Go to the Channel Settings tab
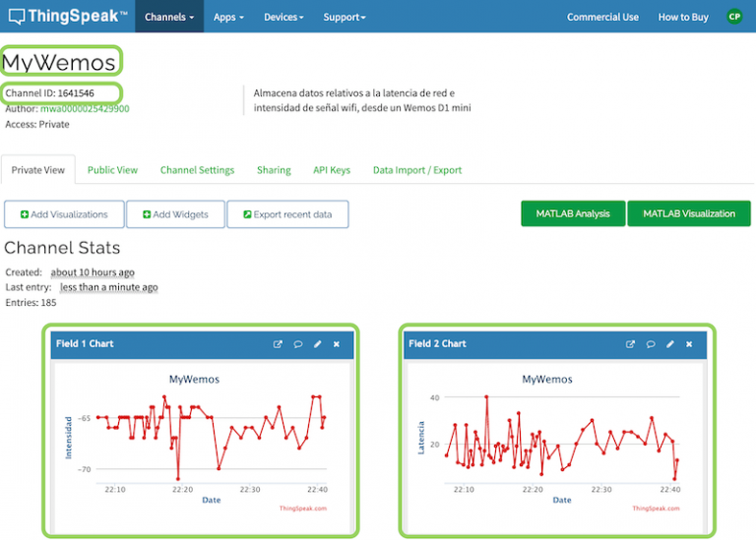Screen dimensions: 756x540 coord(197,170)
